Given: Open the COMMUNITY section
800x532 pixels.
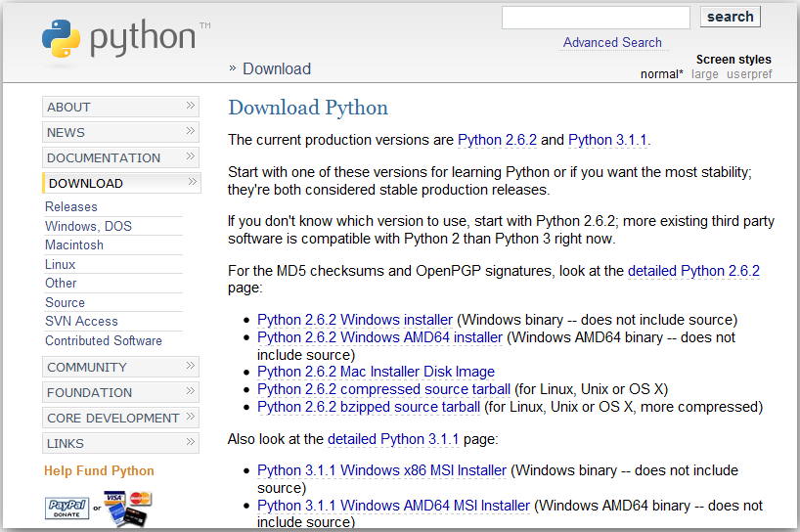Looking at the screenshot, I should [x=121, y=368].
